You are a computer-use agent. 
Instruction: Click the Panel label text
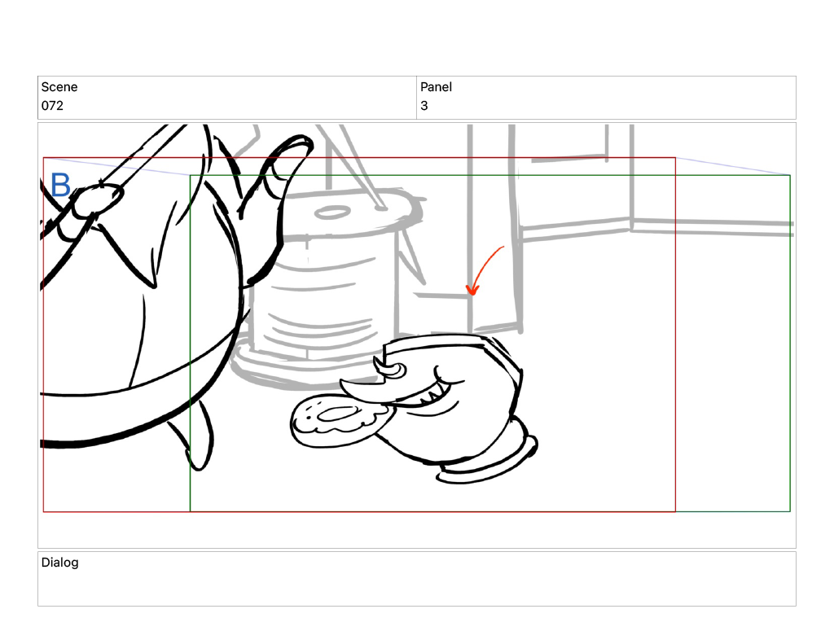436,87
